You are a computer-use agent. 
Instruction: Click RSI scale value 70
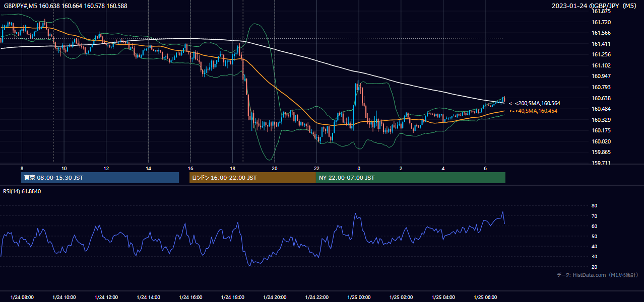tap(594, 216)
